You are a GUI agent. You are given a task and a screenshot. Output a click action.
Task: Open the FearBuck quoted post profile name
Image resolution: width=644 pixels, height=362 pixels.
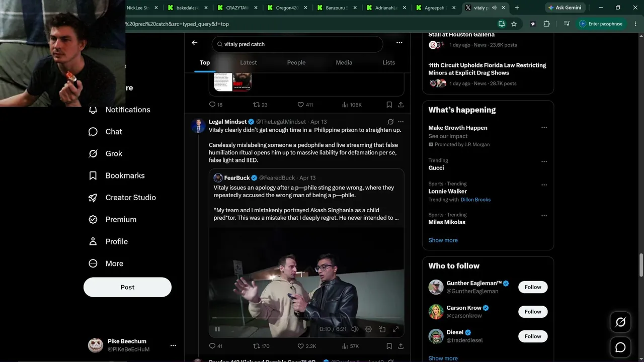pos(237,178)
